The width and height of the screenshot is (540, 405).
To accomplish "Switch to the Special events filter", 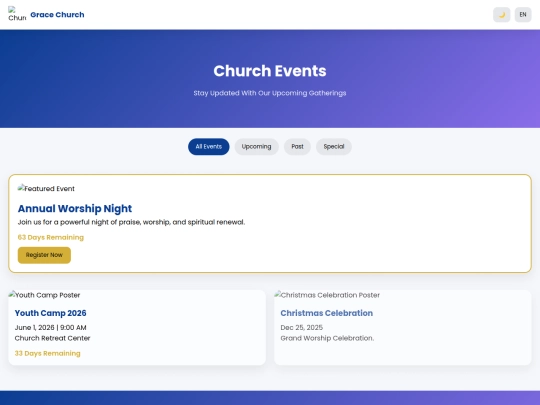I will coord(334,147).
